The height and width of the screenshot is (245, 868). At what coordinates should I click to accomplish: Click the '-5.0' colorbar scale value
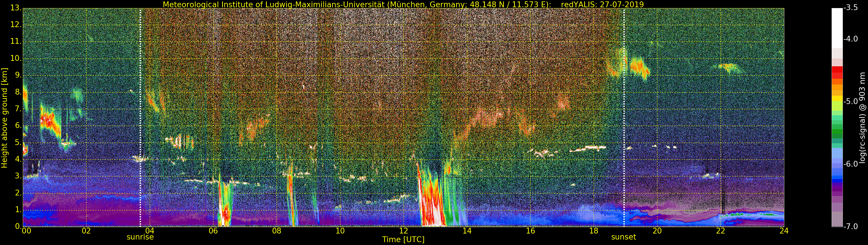pyautogui.click(x=851, y=101)
